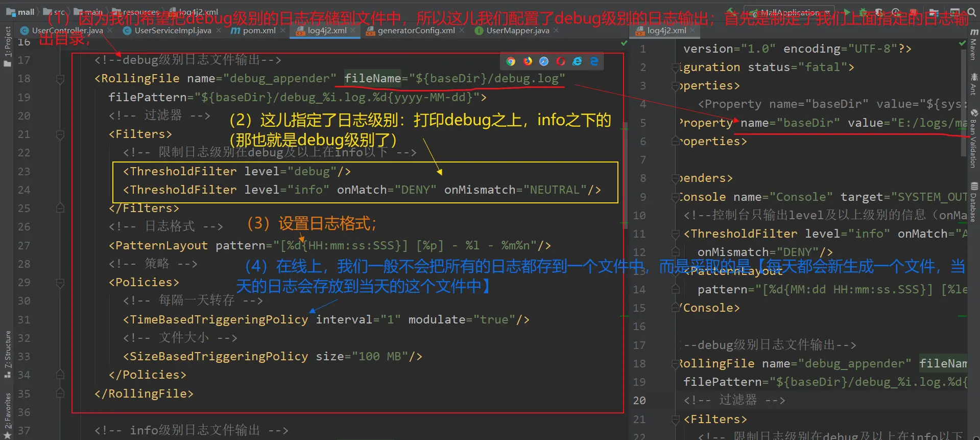This screenshot has width=980, height=440.
Task: Open the Ant tool window
Action: pos(974,84)
